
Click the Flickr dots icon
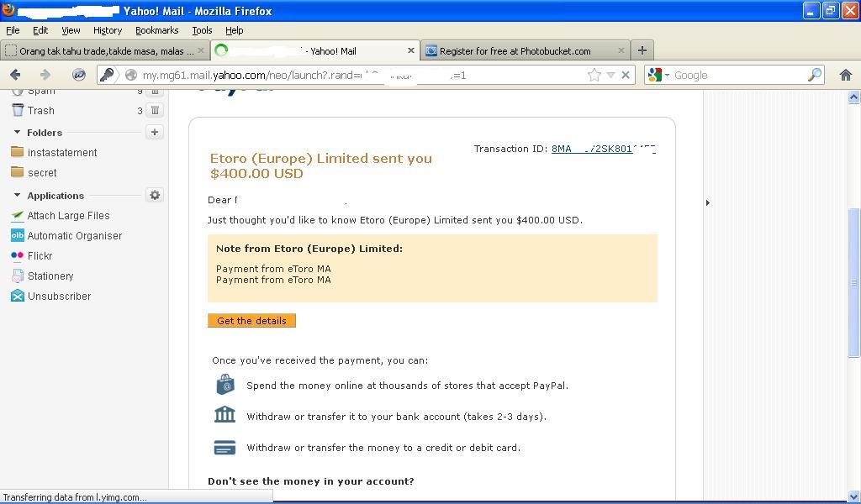[18, 255]
